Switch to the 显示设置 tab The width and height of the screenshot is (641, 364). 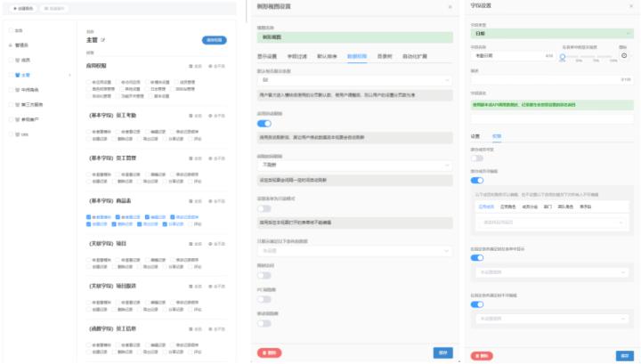coord(267,56)
